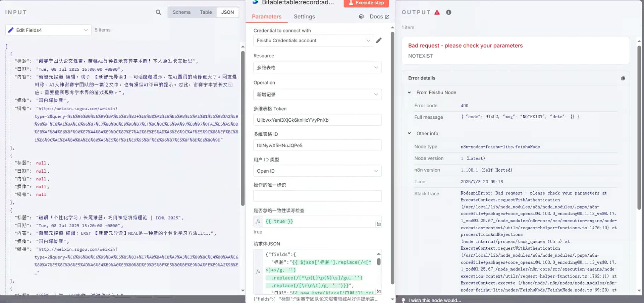Open the Settings tab of the Feishu node
644x303 pixels.
[304, 16]
